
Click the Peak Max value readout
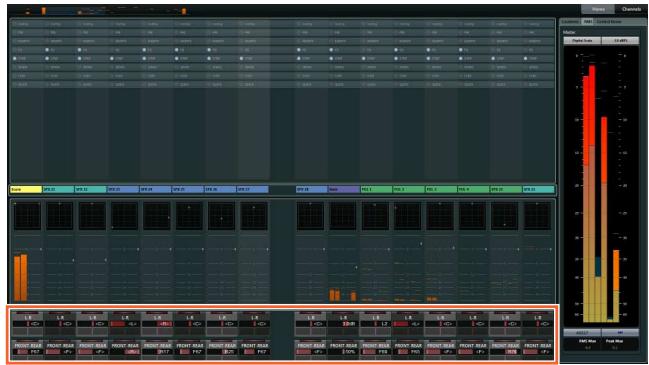click(615, 348)
